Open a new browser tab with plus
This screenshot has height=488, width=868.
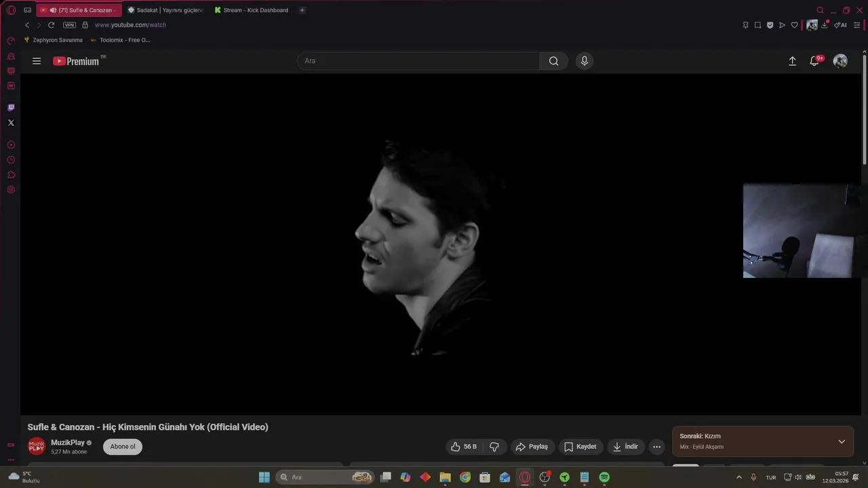point(302,10)
